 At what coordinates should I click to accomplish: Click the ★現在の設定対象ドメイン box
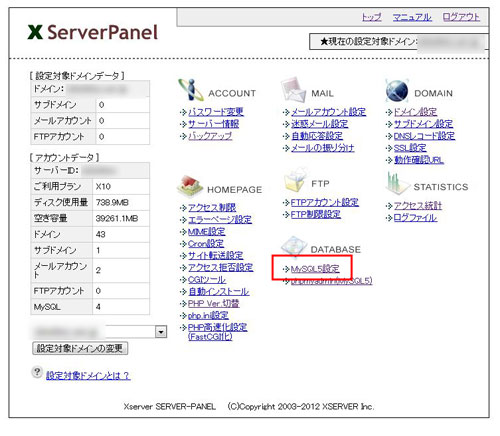click(399, 42)
